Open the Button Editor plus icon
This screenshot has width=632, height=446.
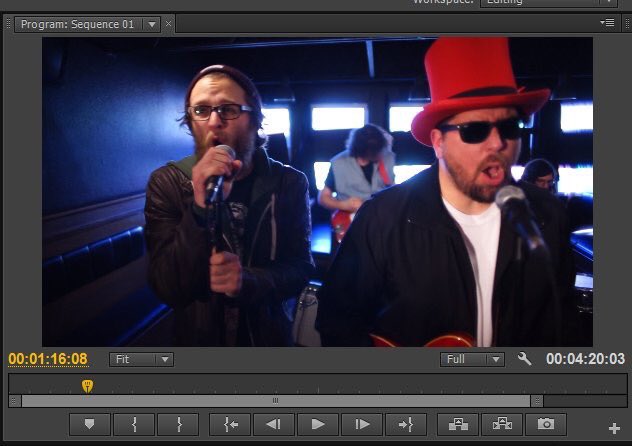point(614,428)
